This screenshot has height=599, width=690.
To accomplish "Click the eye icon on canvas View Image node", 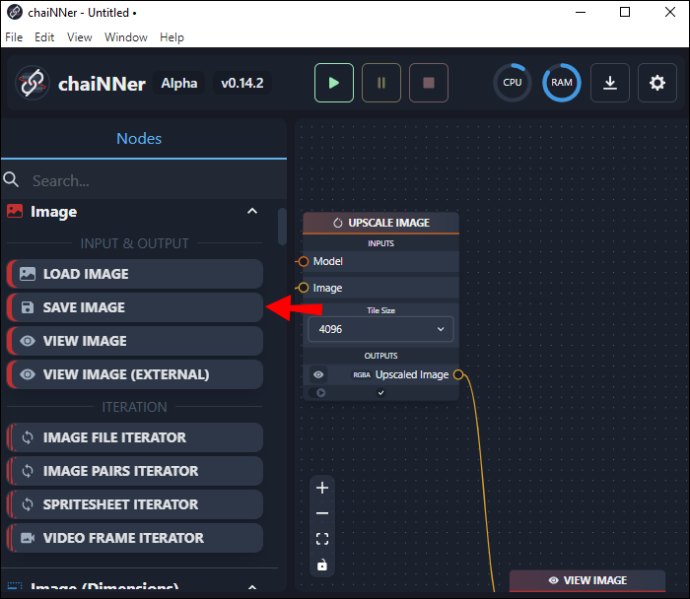I will click(x=554, y=580).
